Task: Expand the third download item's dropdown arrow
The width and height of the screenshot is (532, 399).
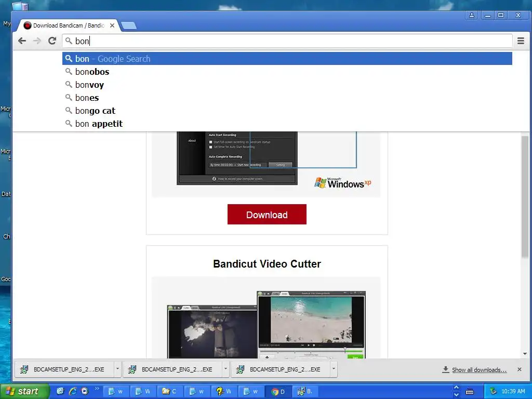Action: (334, 369)
